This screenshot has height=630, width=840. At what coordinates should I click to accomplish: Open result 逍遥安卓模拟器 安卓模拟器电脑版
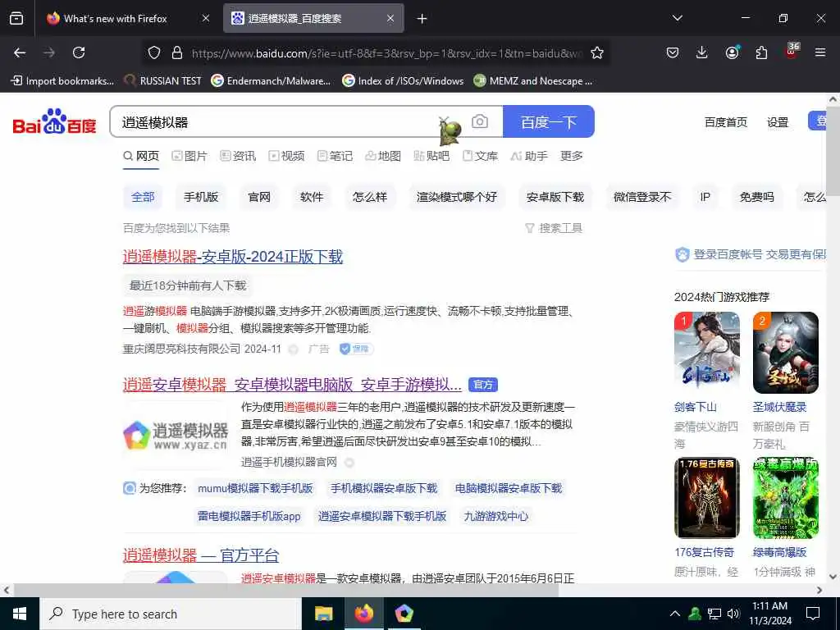pyautogui.click(x=292, y=385)
